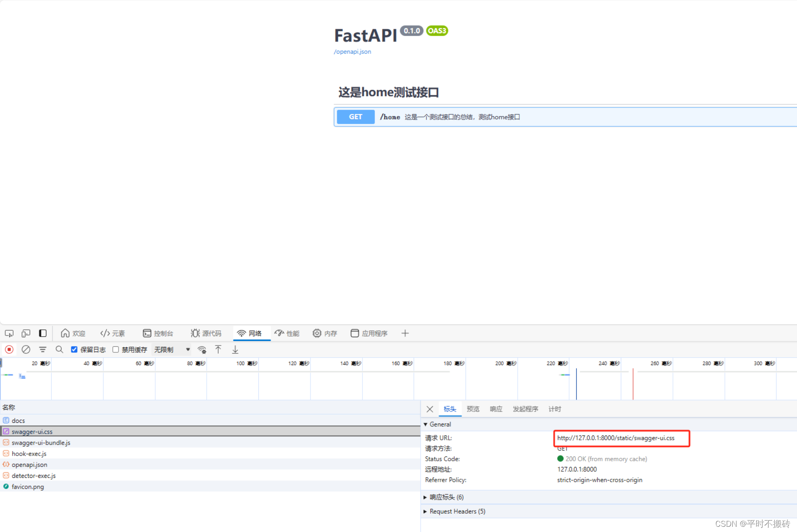The width and height of the screenshot is (797, 532).
Task: Disable the 保留日志 checkbox
Action: click(74, 349)
